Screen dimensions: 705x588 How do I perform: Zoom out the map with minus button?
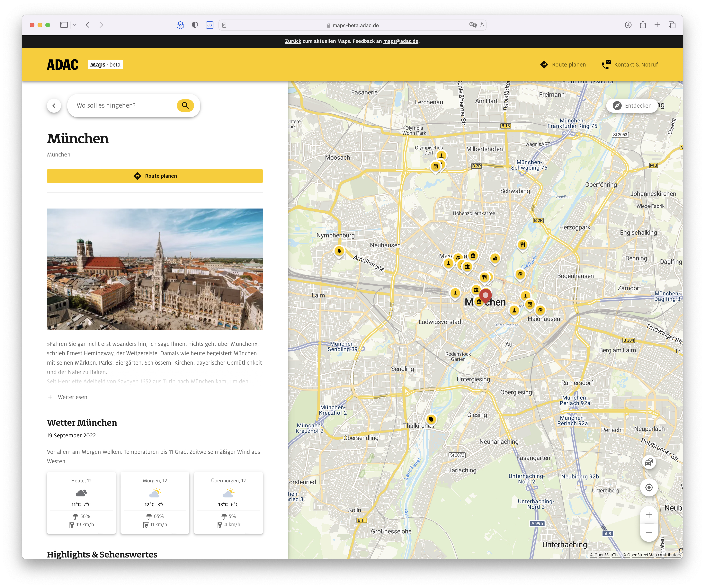(x=649, y=533)
